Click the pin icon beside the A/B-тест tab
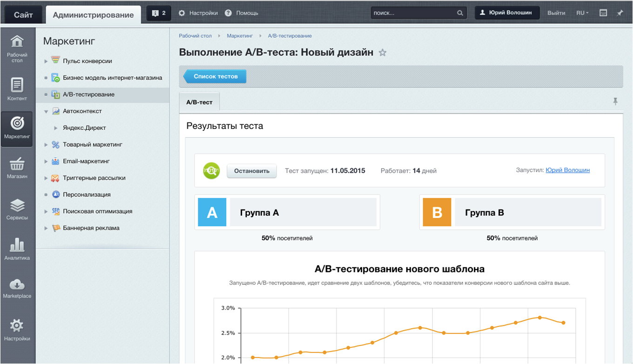633x364 pixels. tap(615, 101)
